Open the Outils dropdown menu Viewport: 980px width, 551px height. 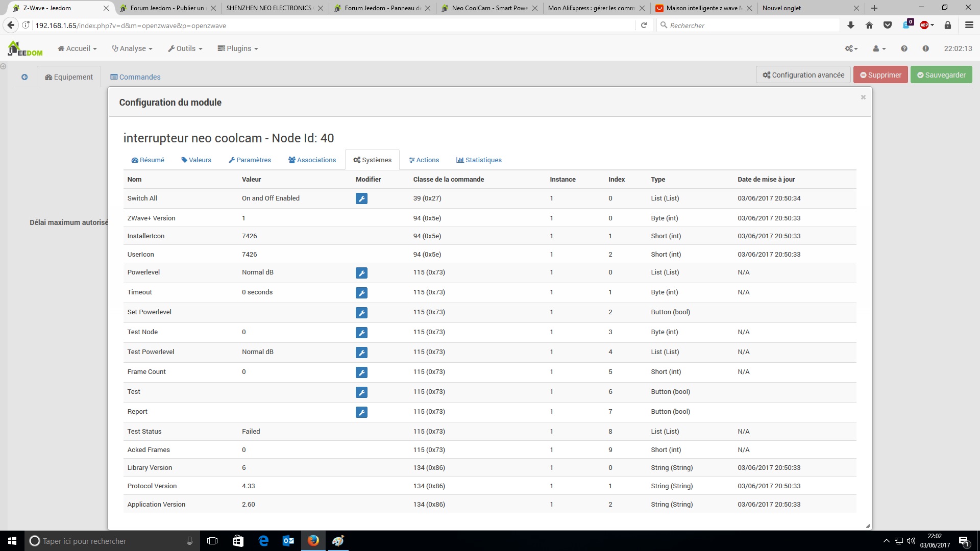[x=185, y=48]
